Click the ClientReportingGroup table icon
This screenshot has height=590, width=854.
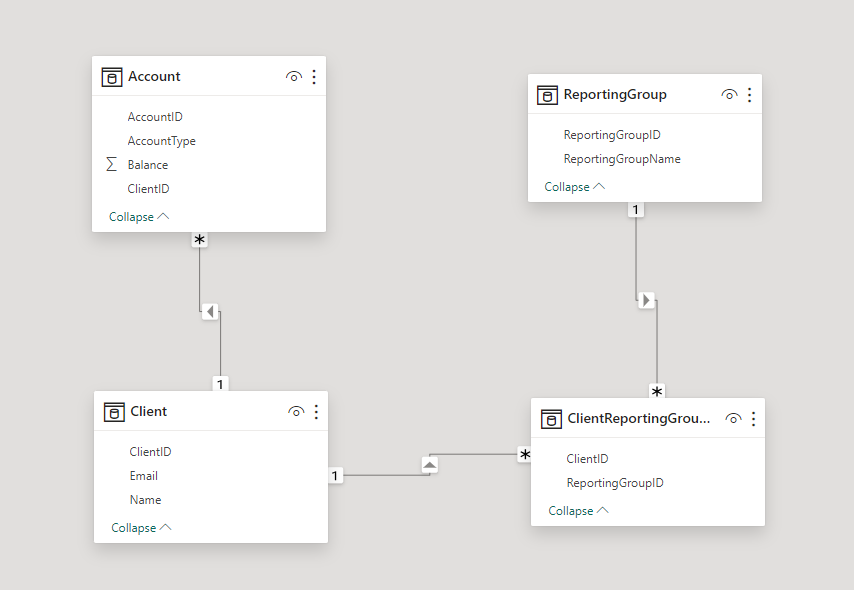pos(551,419)
